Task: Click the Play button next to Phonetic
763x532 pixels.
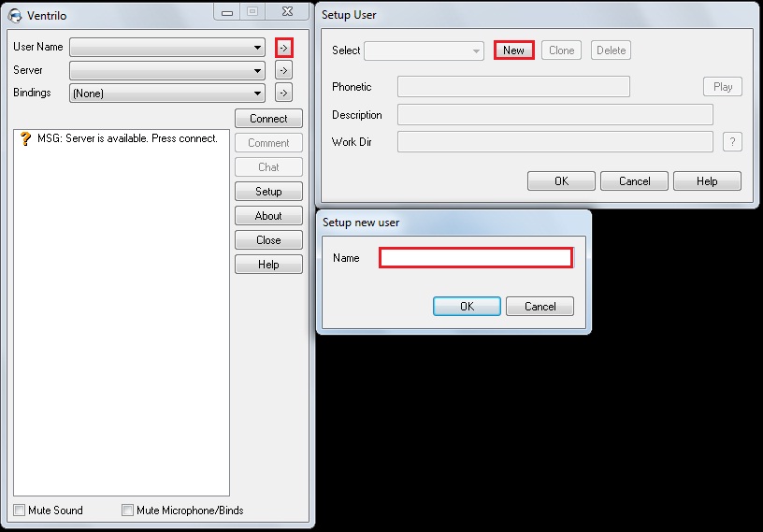Action: point(723,87)
